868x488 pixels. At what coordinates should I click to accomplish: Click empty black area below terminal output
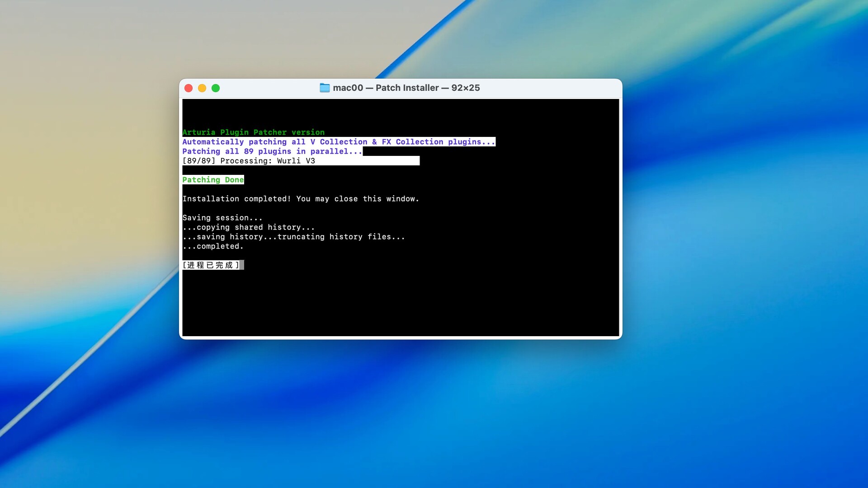(400, 303)
